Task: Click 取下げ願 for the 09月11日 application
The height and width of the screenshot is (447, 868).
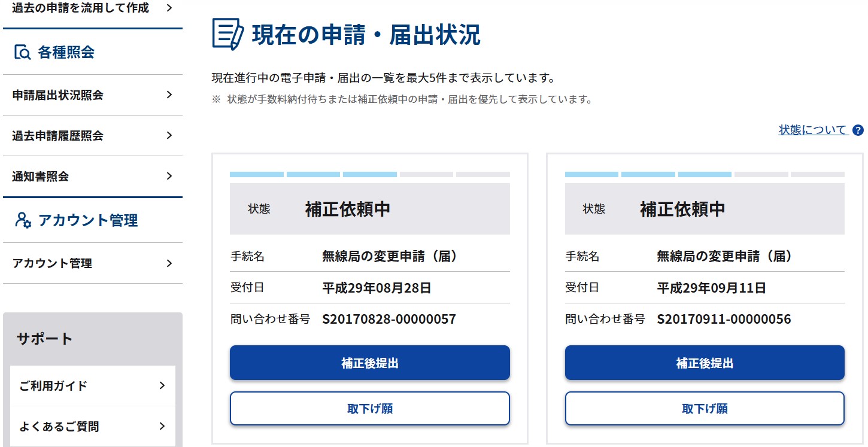Action: pos(705,409)
